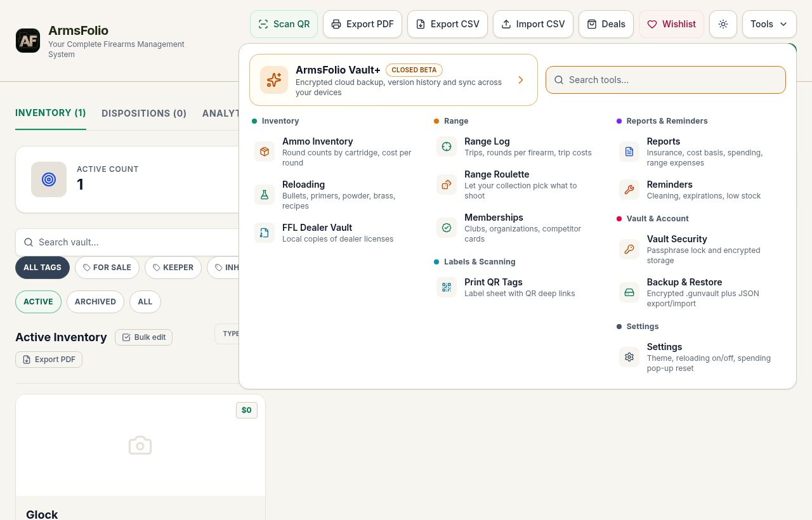This screenshot has height=520, width=812.
Task: Click the Reloading flask icon
Action: click(265, 195)
